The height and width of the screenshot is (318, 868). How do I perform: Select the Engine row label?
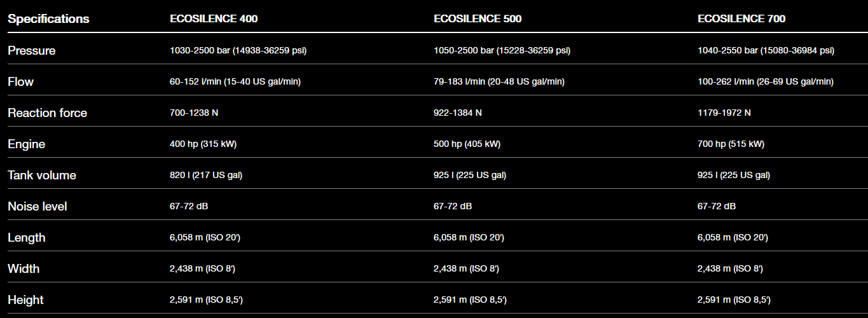coord(27,144)
